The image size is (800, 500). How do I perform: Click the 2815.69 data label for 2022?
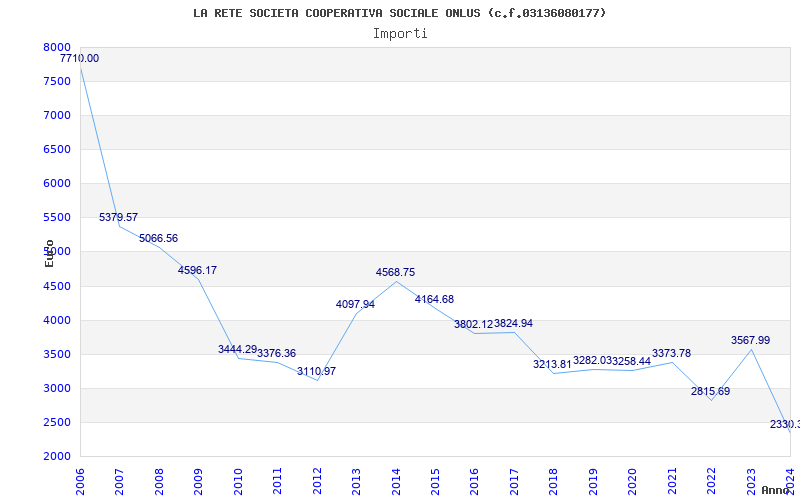[710, 392]
